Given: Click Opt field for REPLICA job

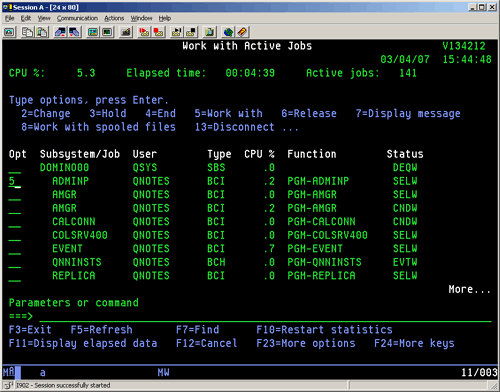Looking at the screenshot, I should [15, 276].
